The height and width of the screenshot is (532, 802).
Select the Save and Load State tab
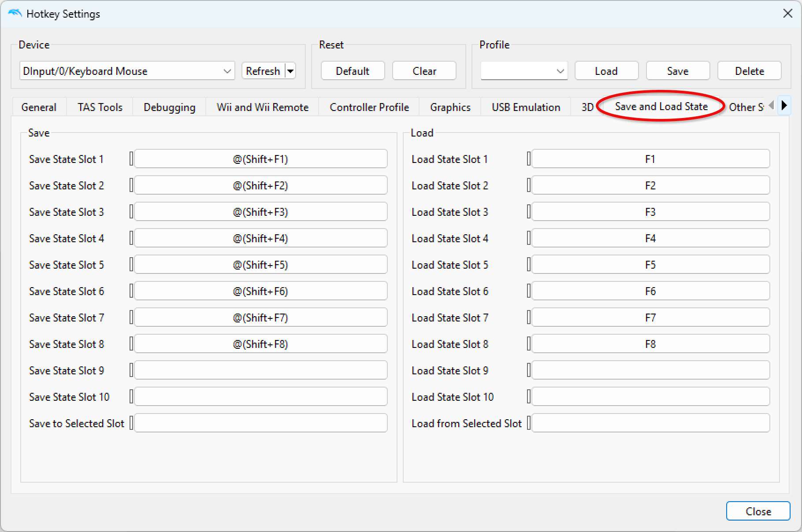coord(661,106)
